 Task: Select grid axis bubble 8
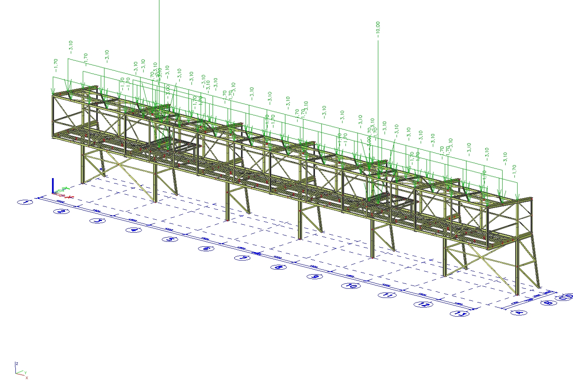click(x=278, y=267)
